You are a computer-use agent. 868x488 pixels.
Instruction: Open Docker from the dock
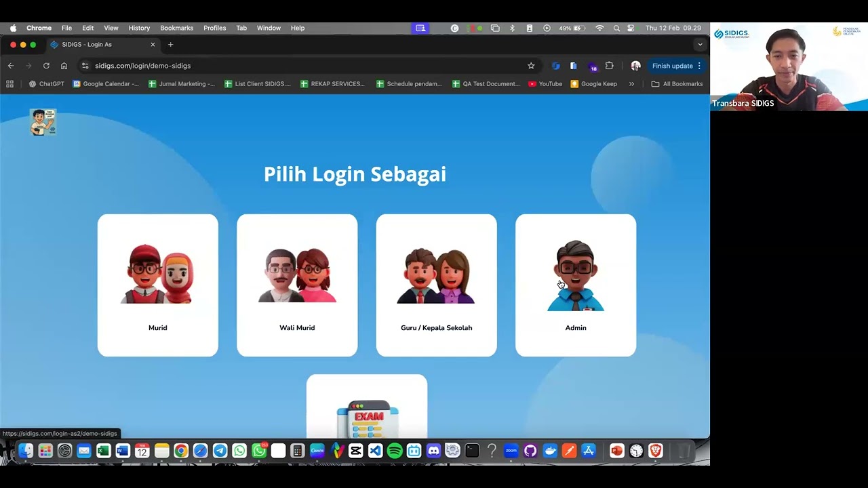pos(550,451)
